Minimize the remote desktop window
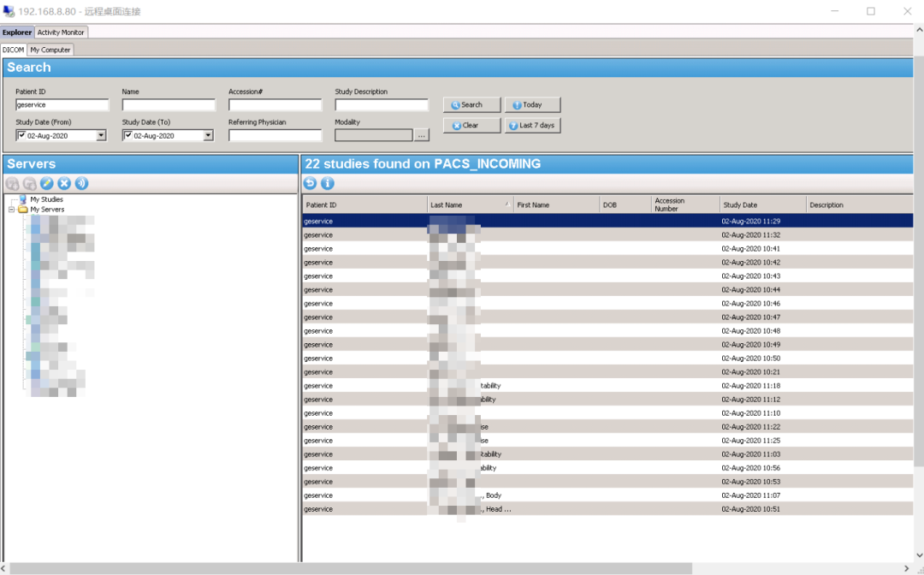The width and height of the screenshot is (924, 575). click(834, 11)
